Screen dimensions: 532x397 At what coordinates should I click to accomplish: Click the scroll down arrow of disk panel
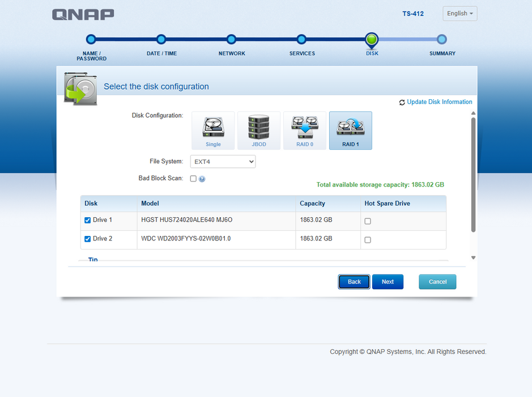(x=473, y=257)
